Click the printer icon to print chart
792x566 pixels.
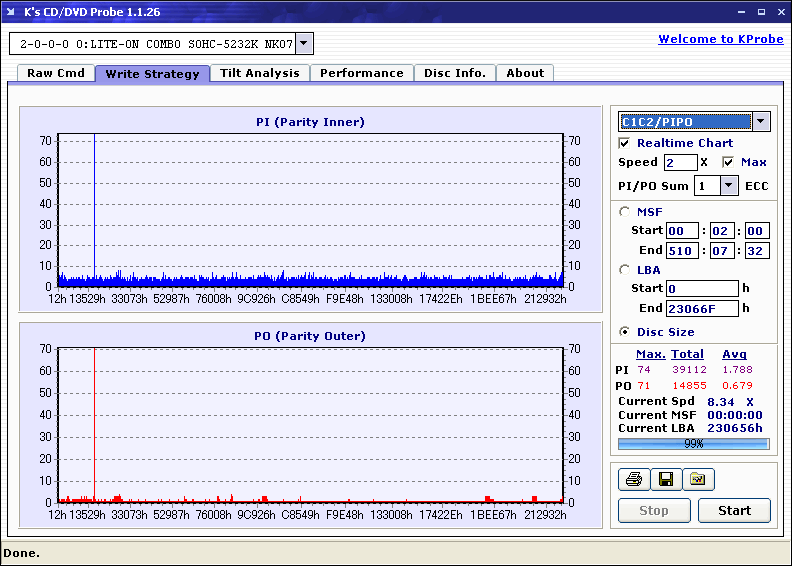(x=633, y=479)
